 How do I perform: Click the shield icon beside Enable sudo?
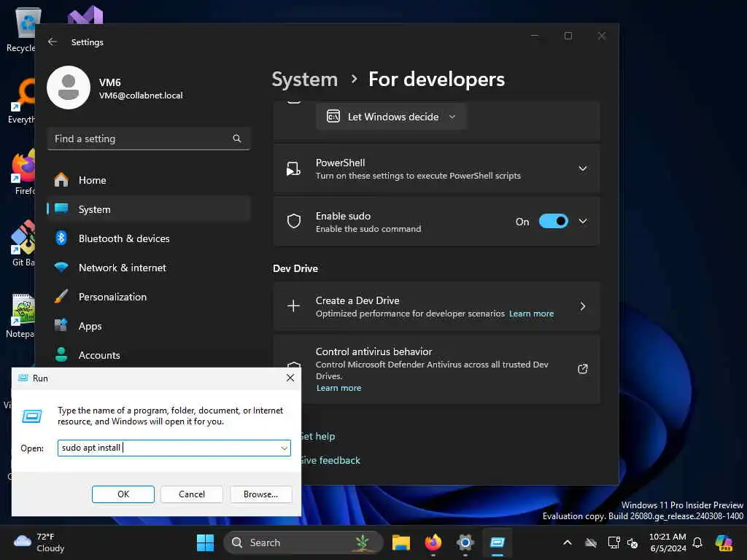tap(294, 221)
